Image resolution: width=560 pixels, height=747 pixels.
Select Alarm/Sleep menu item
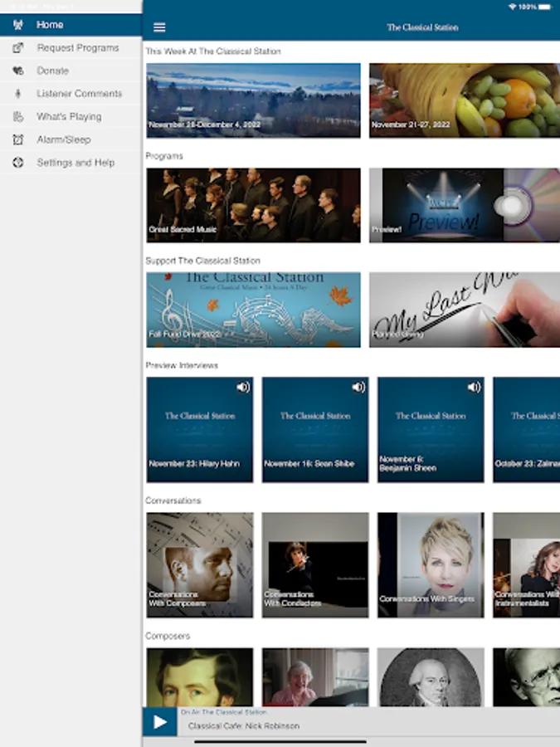click(x=71, y=139)
